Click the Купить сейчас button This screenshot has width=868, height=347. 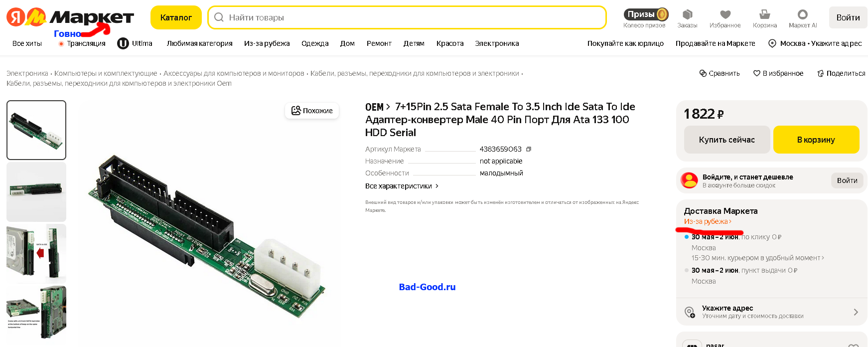727,140
